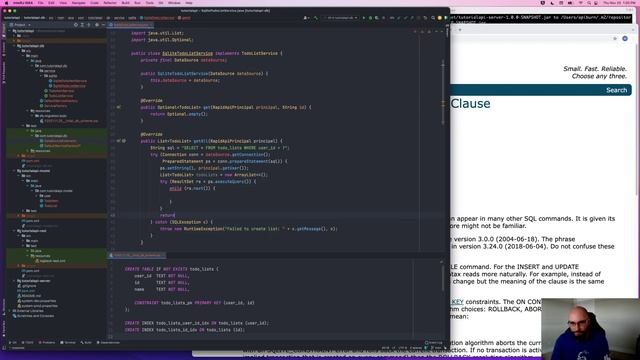Follow the KEY link on SQLite page
The height and width of the screenshot is (360, 640).
click(x=457, y=302)
